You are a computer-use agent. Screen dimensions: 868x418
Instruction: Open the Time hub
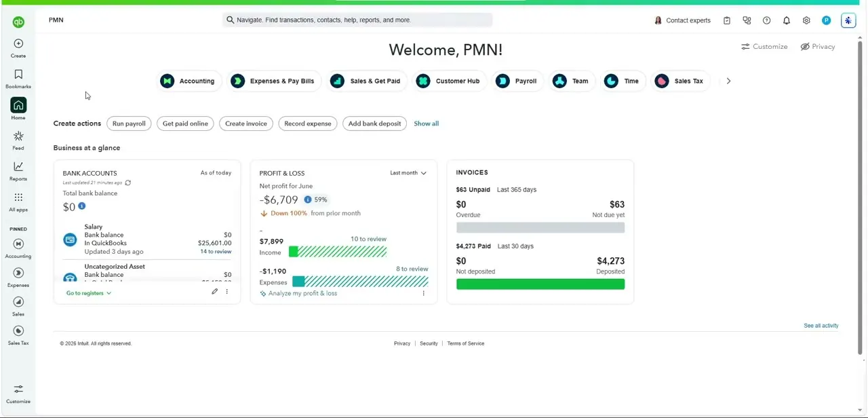pos(622,81)
